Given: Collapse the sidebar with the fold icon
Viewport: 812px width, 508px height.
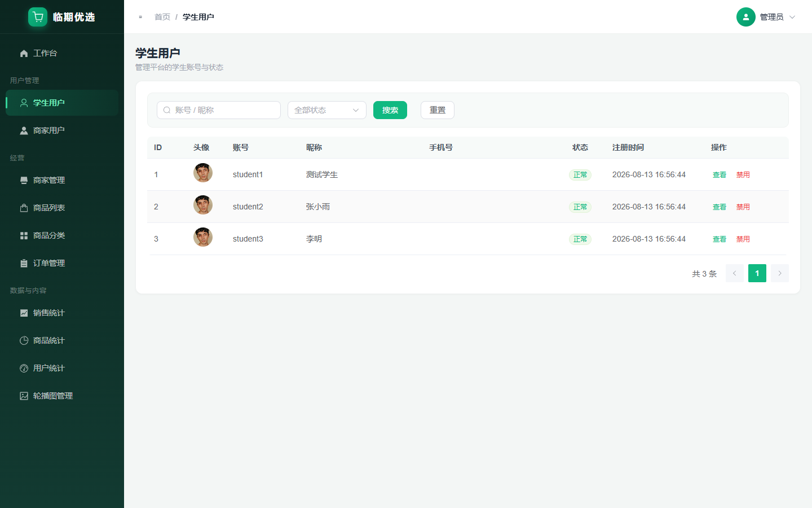Looking at the screenshot, I should [x=140, y=17].
